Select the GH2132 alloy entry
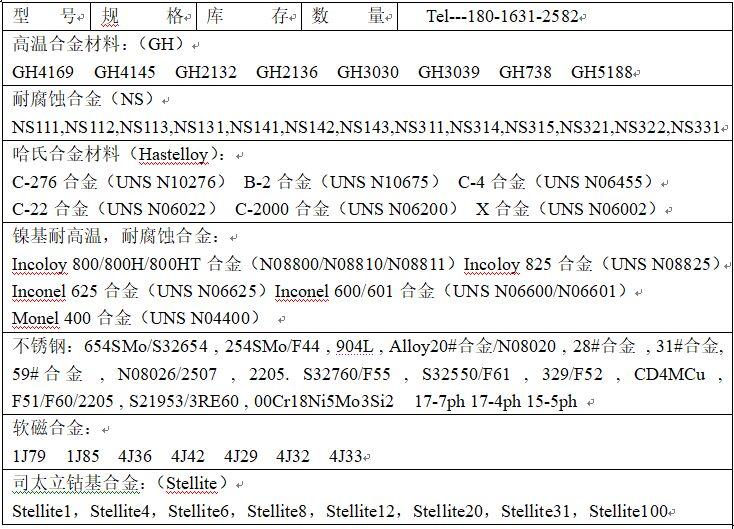The image size is (734, 529). tap(206, 72)
